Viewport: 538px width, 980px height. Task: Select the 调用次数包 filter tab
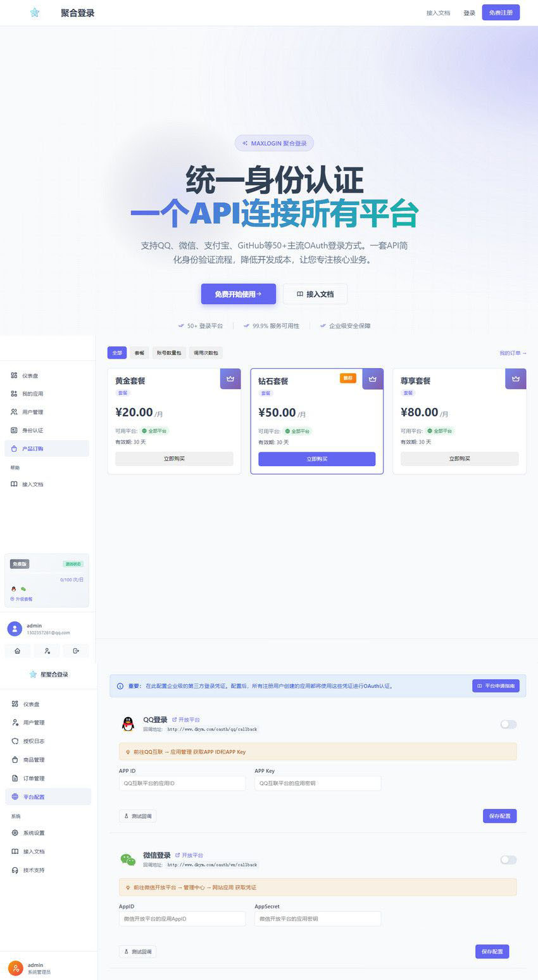207,353
